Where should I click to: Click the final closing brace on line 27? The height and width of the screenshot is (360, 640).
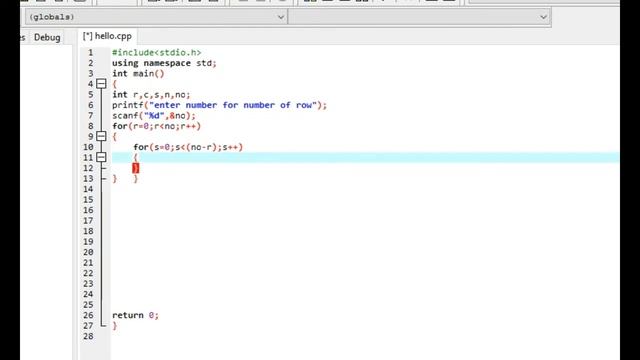coord(115,326)
